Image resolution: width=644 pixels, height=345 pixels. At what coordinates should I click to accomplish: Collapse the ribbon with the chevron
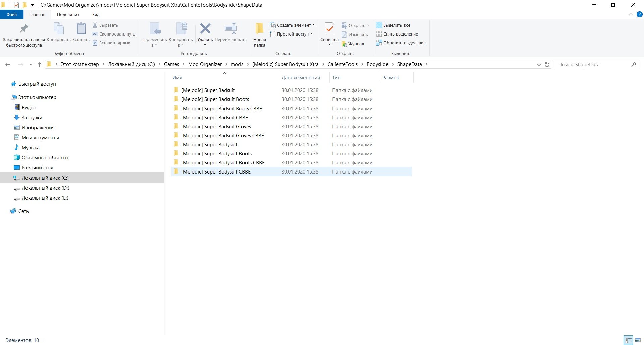[631, 14]
